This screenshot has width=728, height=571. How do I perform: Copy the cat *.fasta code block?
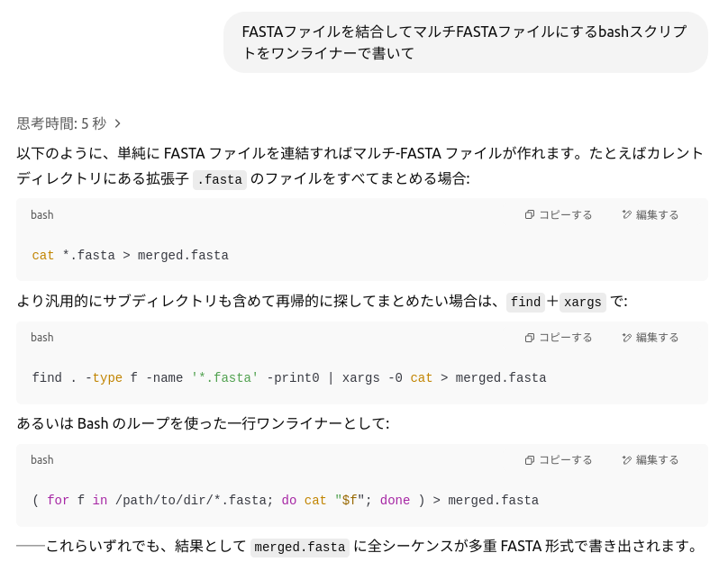point(559,215)
